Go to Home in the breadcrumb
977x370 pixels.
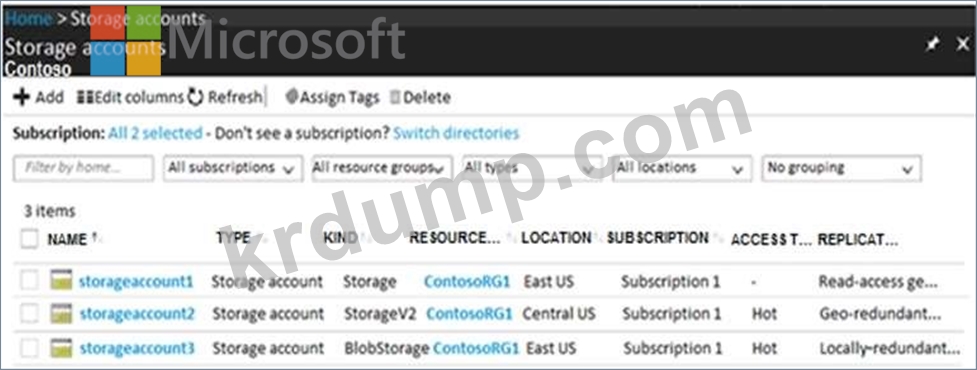click(28, 19)
